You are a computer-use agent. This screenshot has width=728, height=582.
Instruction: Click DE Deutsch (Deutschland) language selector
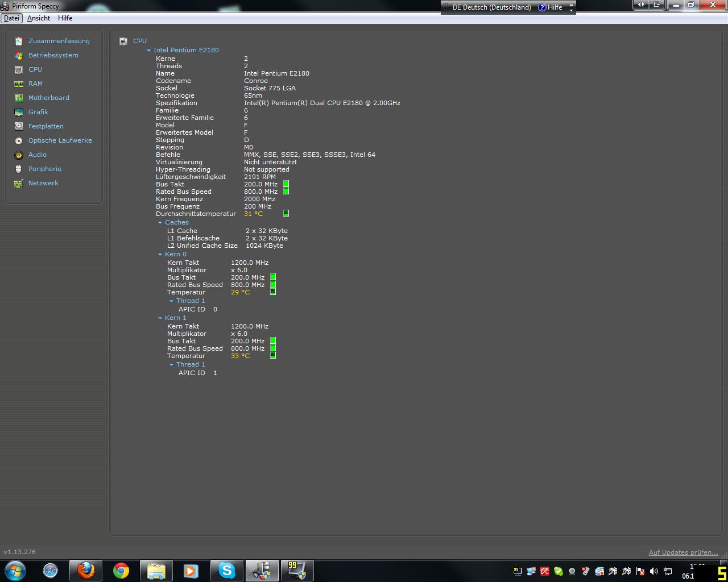pos(491,7)
